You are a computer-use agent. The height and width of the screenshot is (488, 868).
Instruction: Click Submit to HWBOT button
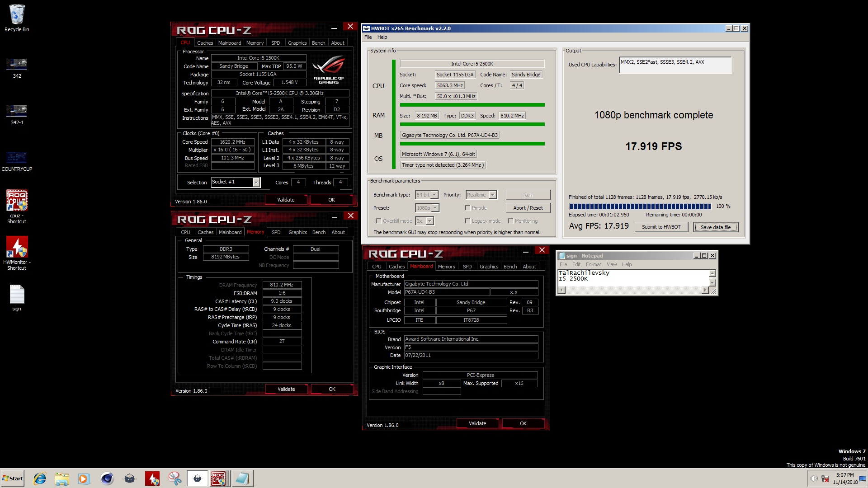(661, 227)
